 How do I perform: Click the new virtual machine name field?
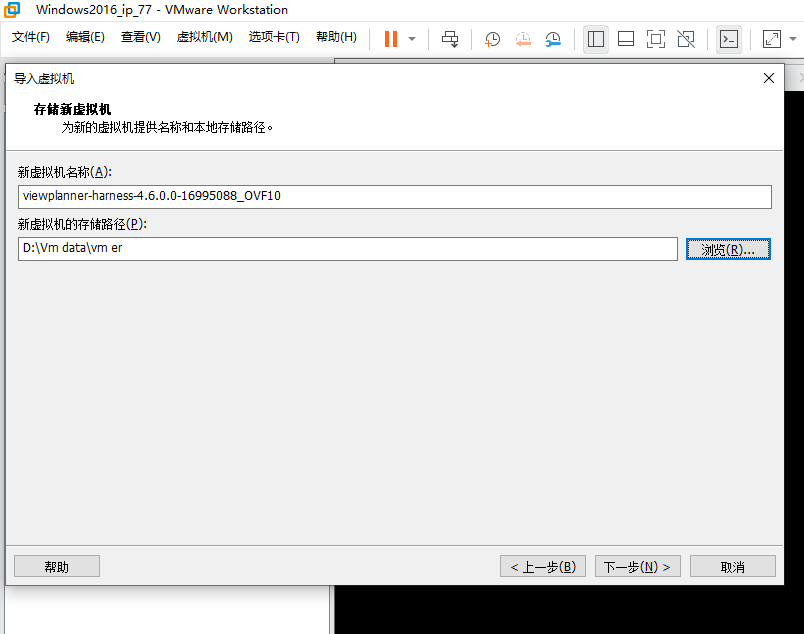(x=395, y=196)
